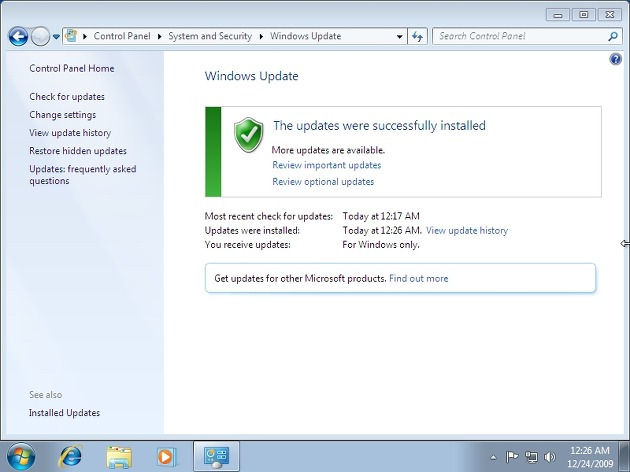Click Check for updates link
630x472 pixels.
pyautogui.click(x=67, y=97)
